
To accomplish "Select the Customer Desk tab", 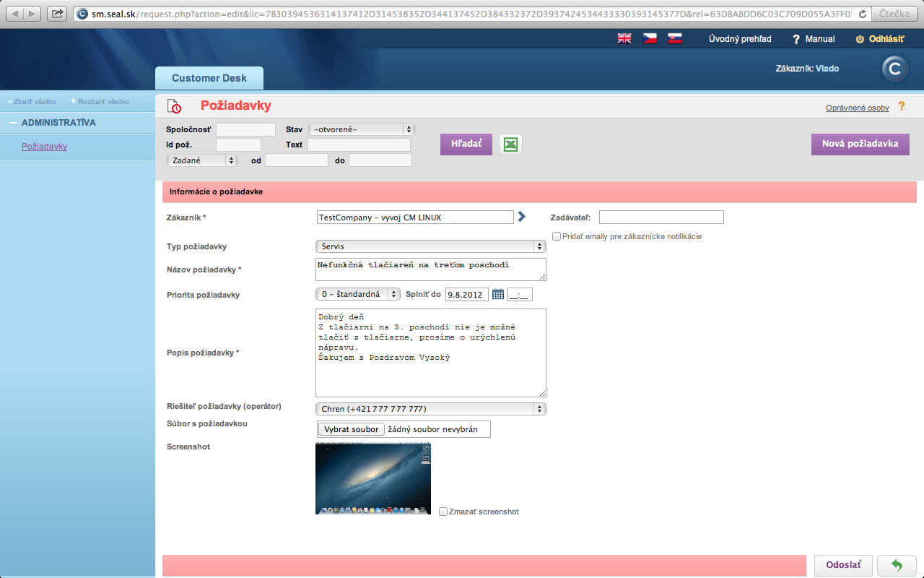I will (x=209, y=78).
